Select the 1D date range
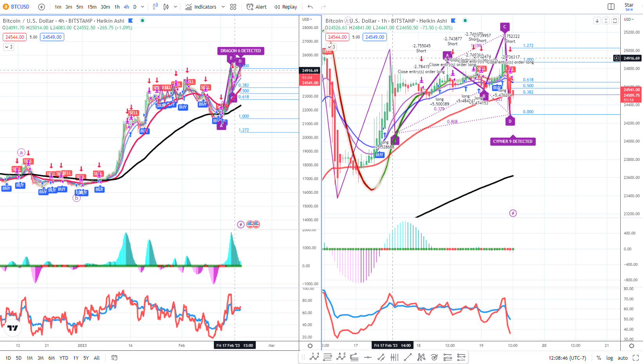Image resolution: width=643 pixels, height=364 pixels. (8, 358)
